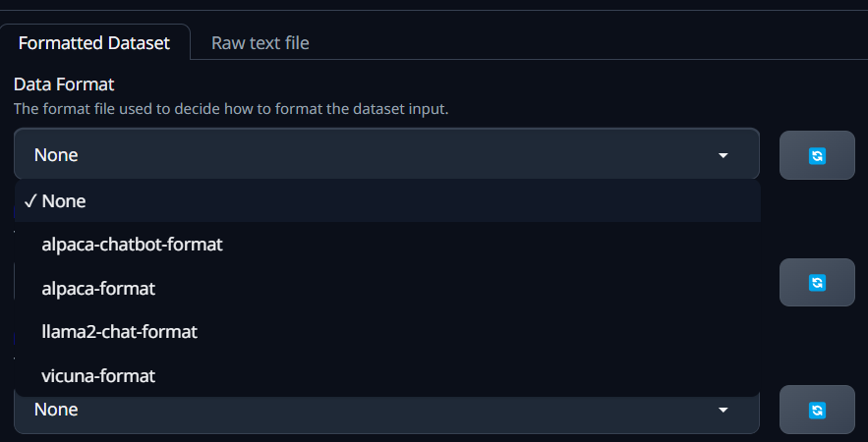Choose alpaca-chatbot-format from the list
This screenshot has width=868, height=442.
[132, 245]
